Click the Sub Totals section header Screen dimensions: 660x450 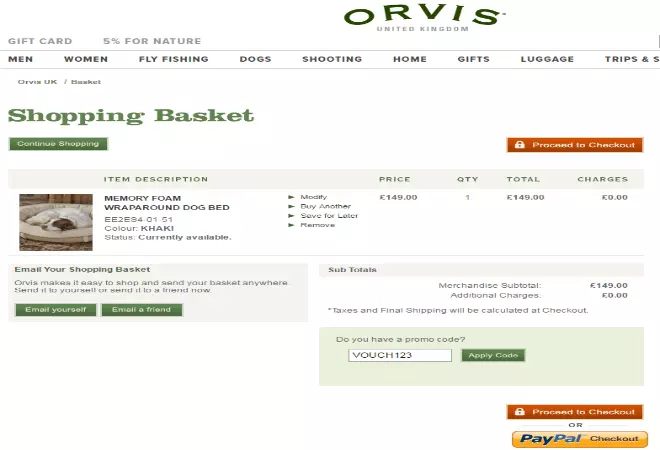352,270
